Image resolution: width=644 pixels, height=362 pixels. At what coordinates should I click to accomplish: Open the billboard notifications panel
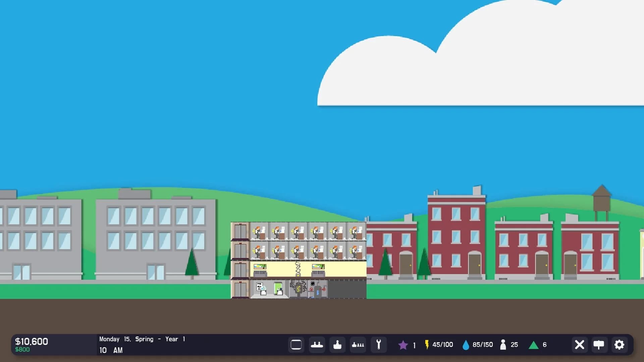tap(599, 345)
